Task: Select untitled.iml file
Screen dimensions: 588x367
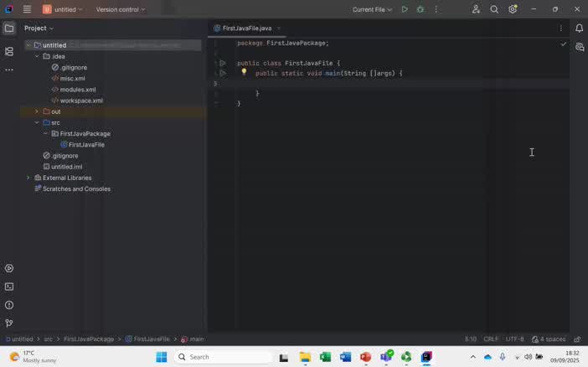Action: (63, 167)
